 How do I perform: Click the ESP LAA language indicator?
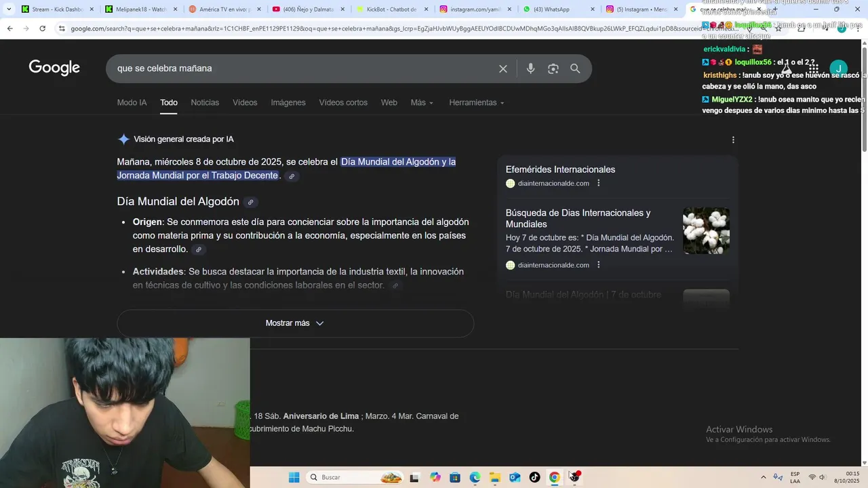click(x=795, y=477)
